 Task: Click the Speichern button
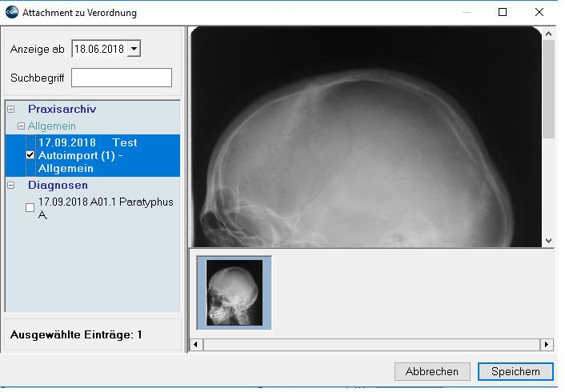515,371
